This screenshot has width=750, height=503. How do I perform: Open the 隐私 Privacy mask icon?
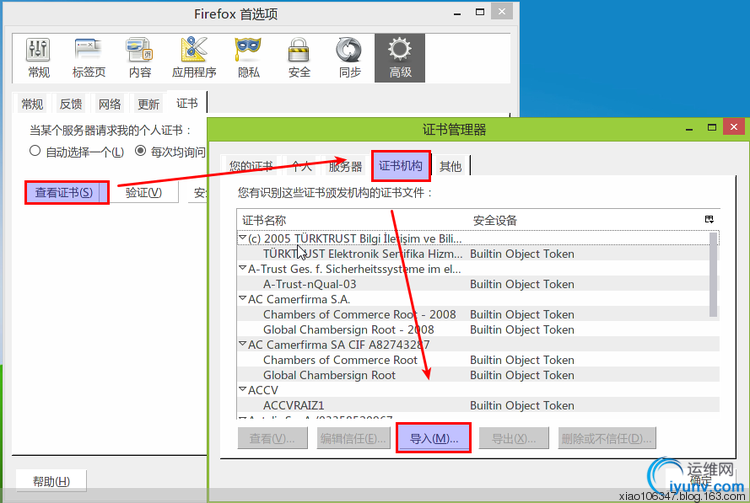248,58
